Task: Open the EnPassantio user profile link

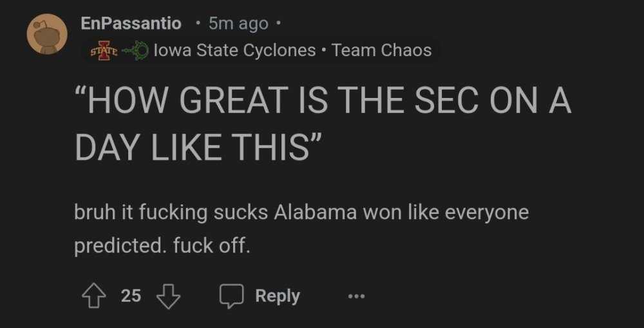Action: 131,23
